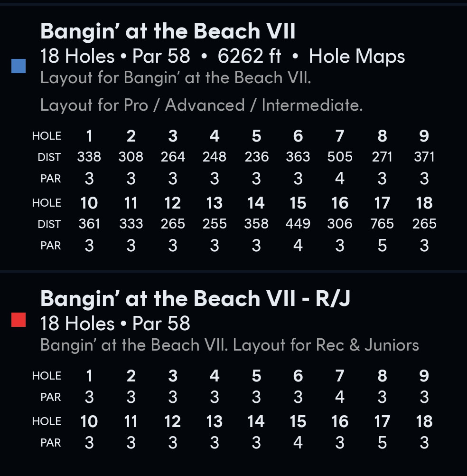Select hole 17 in the first layout

pos(382,203)
